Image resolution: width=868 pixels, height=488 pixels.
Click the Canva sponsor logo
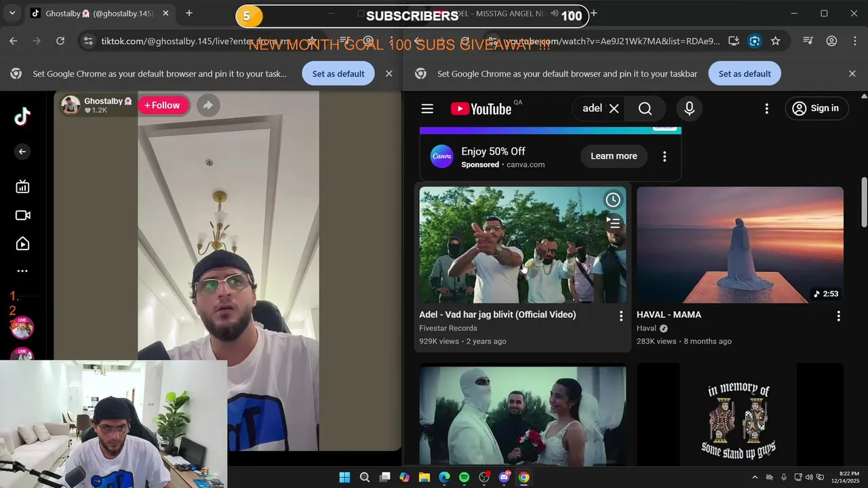442,157
